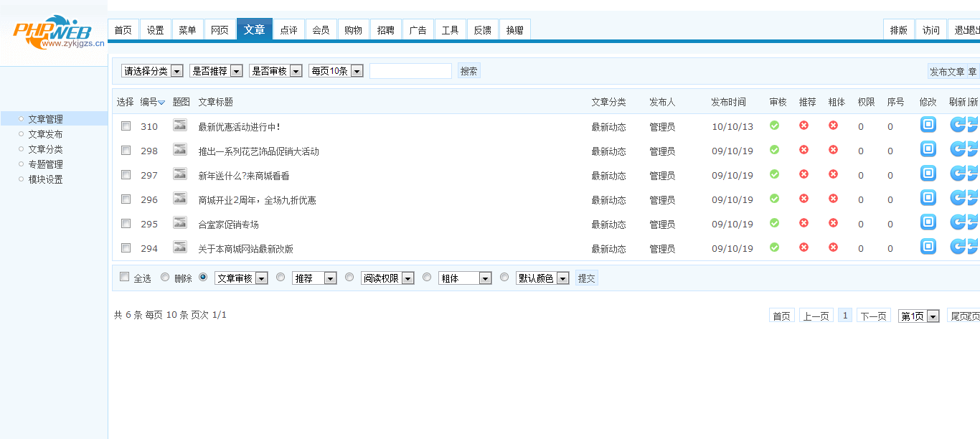980x439 pixels.
Task: Select the 删除 radio button
Action: [x=165, y=277]
